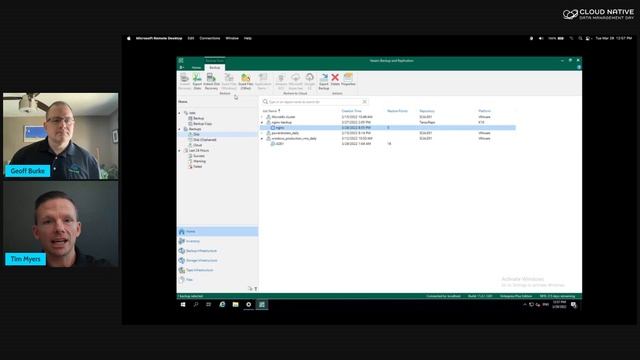This screenshot has height=360, width=640.
Task: Click the red Delete icon
Action: pos(335,79)
